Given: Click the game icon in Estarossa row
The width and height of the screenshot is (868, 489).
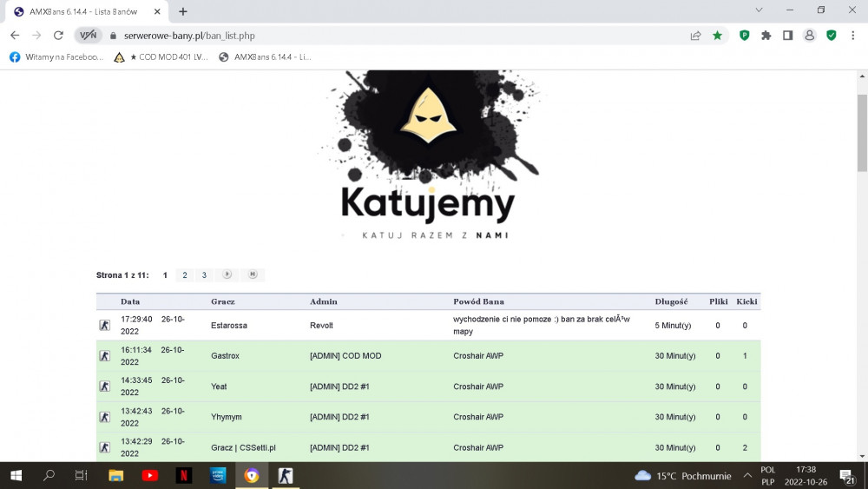Looking at the screenshot, I should [105, 325].
